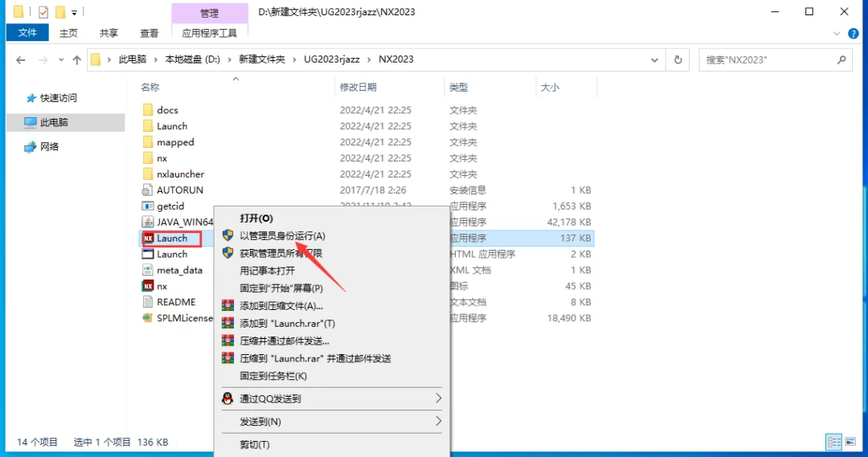Image resolution: width=868 pixels, height=457 pixels.
Task: Click the quick access properties checkmark icon
Action: tap(43, 11)
